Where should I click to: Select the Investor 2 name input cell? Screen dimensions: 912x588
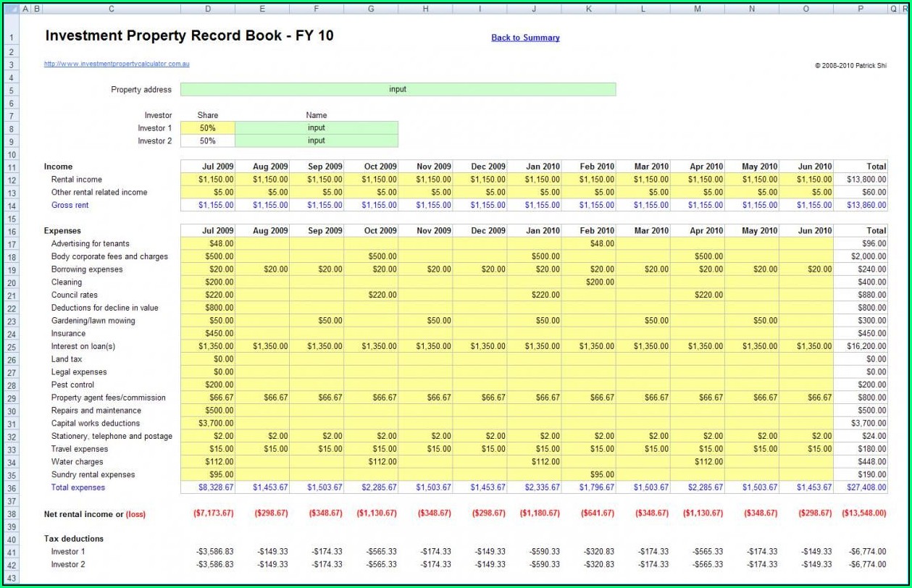point(317,141)
